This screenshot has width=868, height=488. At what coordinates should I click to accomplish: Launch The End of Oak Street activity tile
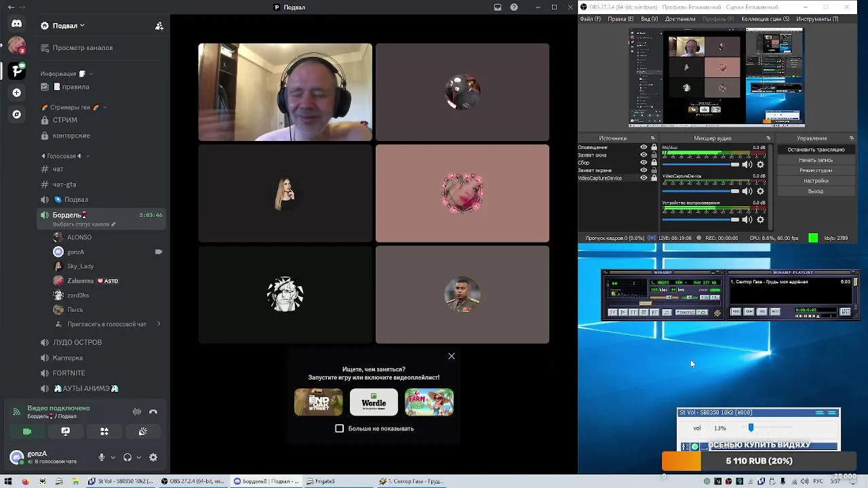(x=318, y=402)
